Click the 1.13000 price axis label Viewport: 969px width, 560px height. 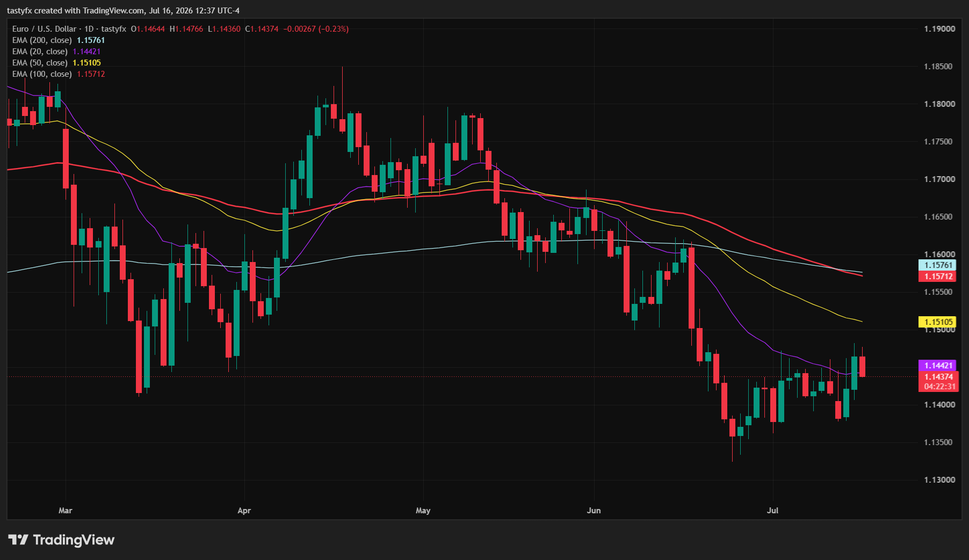pos(939,480)
